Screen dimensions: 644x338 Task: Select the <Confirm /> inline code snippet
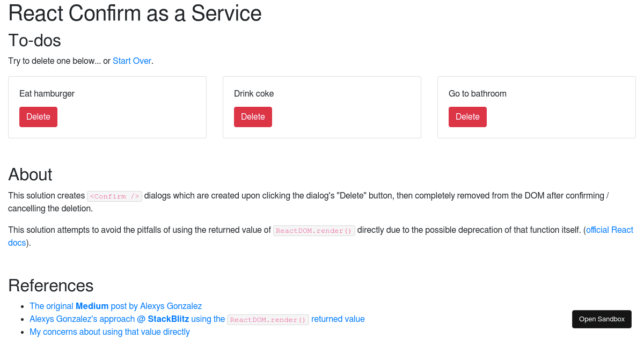[114, 196]
